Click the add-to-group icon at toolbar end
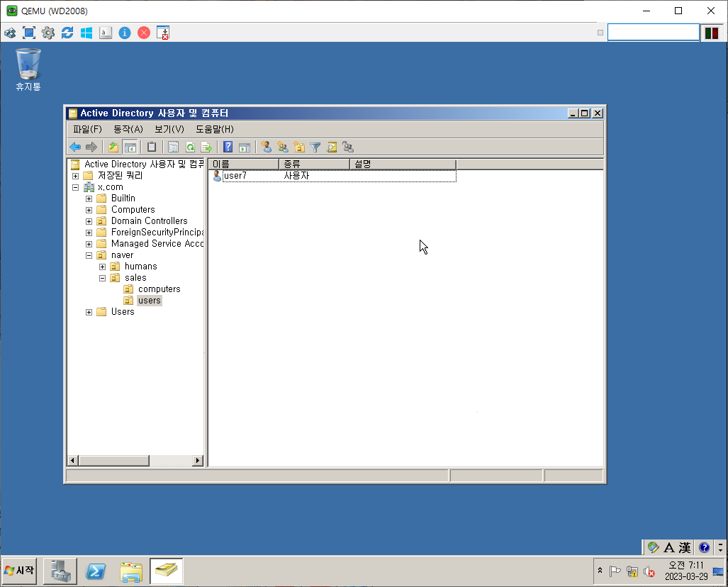The width and height of the screenshot is (728, 587). (x=348, y=147)
